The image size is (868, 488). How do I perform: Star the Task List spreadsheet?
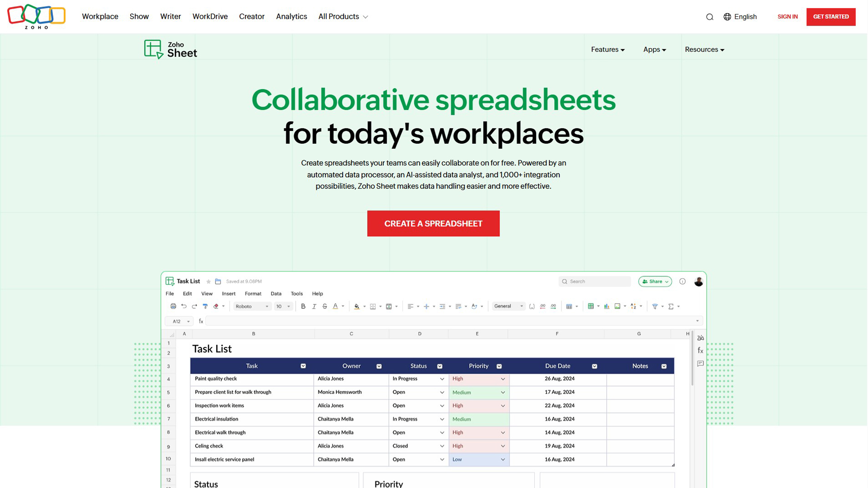click(x=208, y=282)
